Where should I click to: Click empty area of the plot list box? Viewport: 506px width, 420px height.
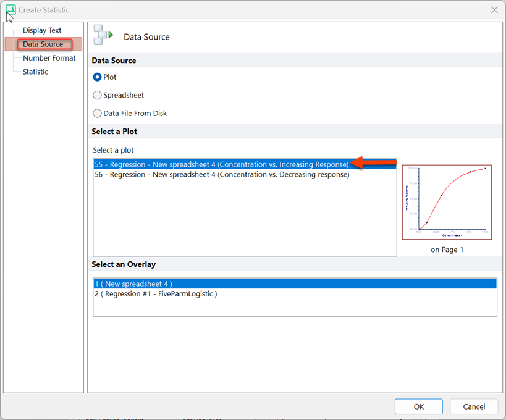[x=244, y=222]
